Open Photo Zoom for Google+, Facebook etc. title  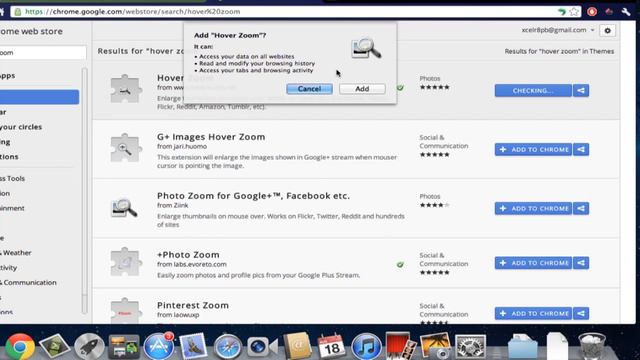coord(253,196)
